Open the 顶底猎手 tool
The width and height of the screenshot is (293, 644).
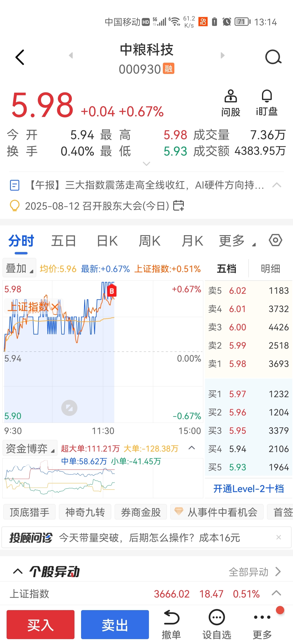(30, 512)
